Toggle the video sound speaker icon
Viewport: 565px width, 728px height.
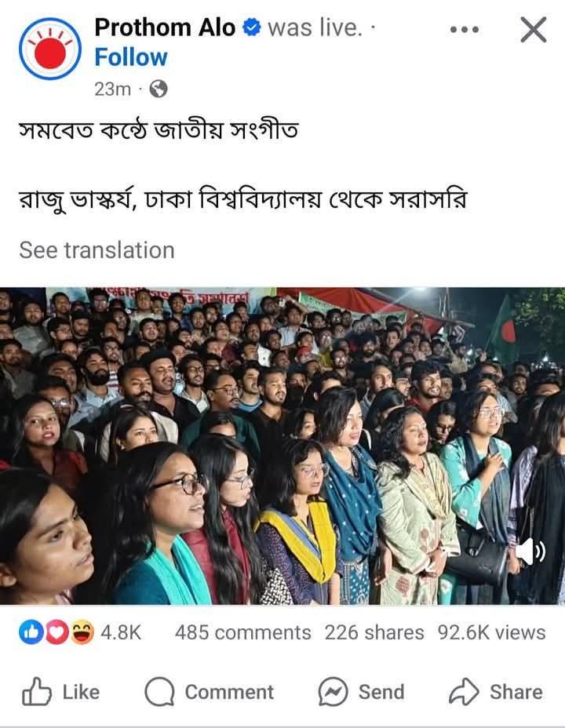(530, 552)
